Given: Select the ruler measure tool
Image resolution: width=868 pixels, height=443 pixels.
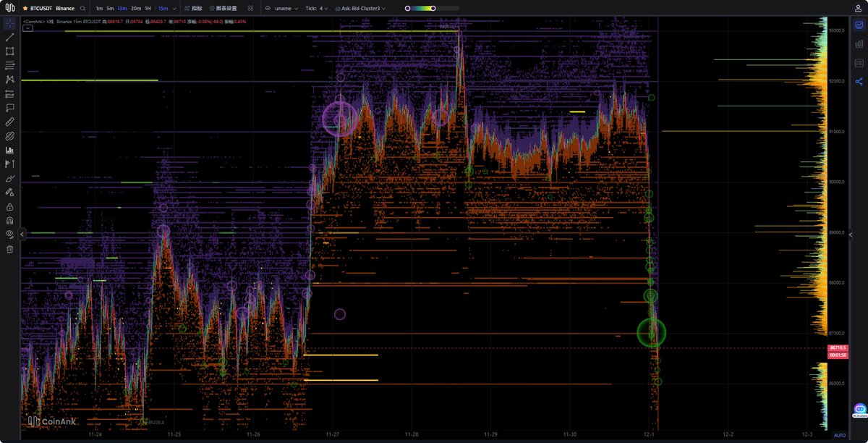Looking at the screenshot, I should [x=10, y=122].
